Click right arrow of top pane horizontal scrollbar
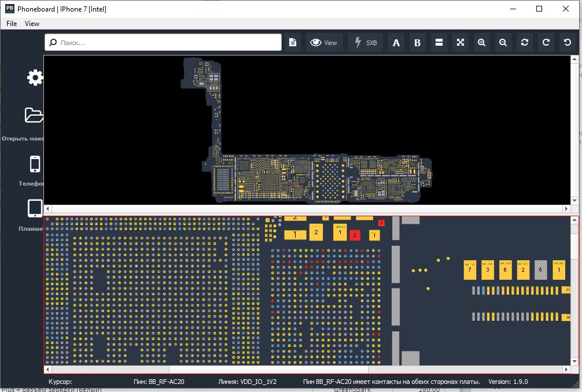This screenshot has width=582, height=392. [566, 209]
